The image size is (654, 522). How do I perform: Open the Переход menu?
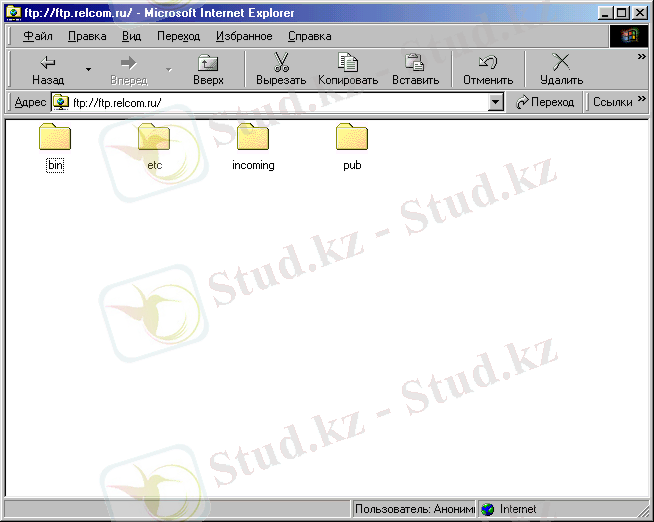coord(179,36)
